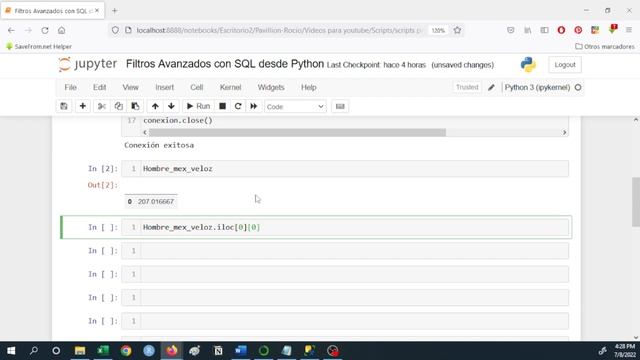Viewport: 640px width, 360px height.
Task: Open Notion from the taskbar
Action: click(218, 351)
